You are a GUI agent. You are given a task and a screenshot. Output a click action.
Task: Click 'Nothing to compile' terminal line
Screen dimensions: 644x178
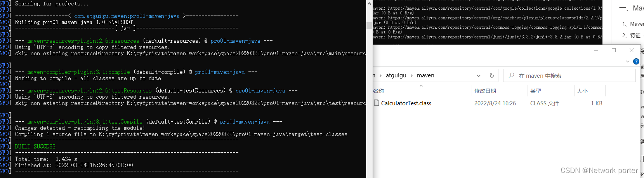88,78
